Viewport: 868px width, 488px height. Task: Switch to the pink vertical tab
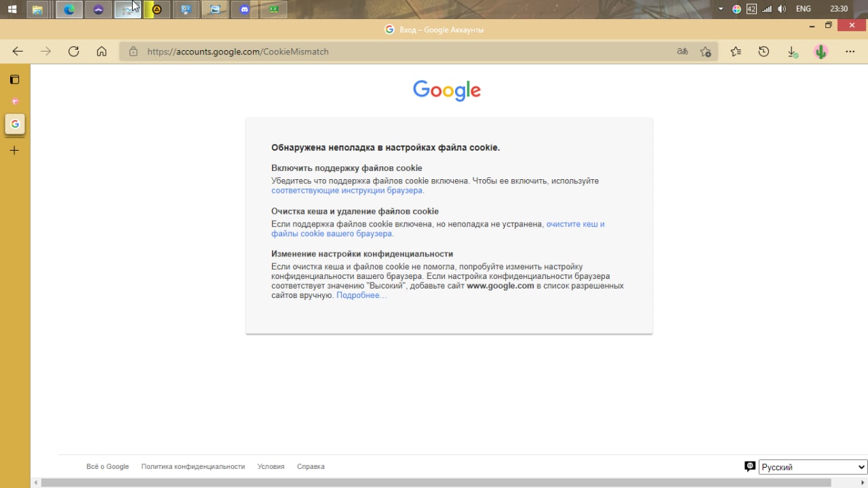(15, 102)
